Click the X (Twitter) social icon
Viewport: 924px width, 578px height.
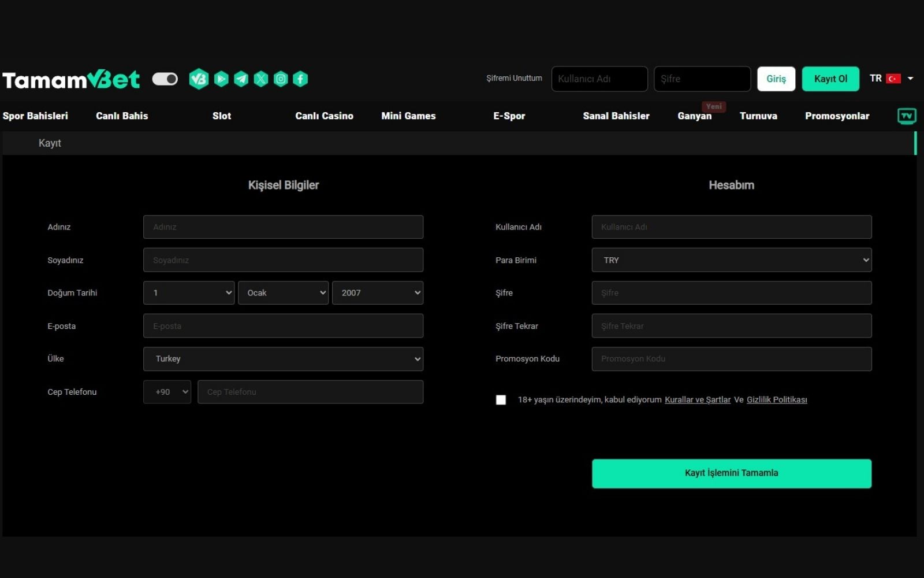[x=260, y=79]
